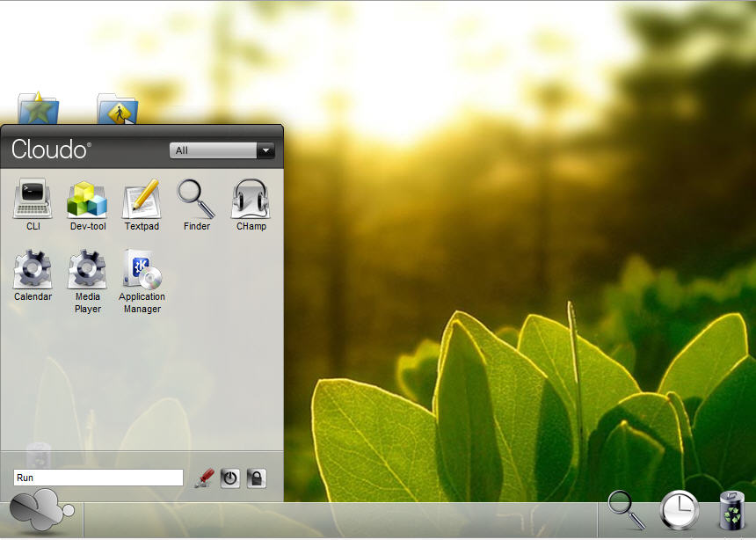Click the taskbar clock icon

tap(679, 510)
